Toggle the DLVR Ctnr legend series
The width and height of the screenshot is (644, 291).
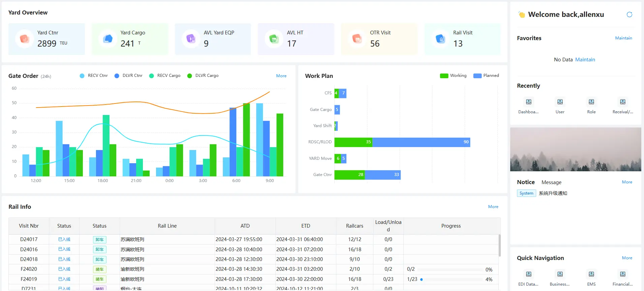click(128, 76)
